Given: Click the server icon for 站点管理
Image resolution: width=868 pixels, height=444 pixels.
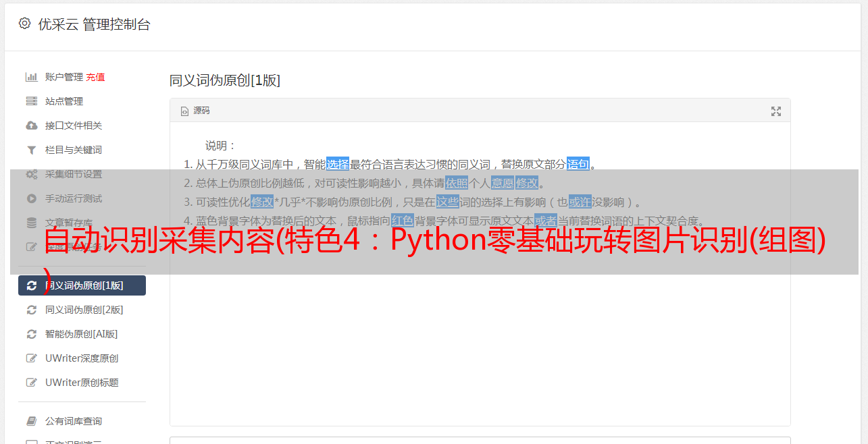Looking at the screenshot, I should click(x=31, y=101).
